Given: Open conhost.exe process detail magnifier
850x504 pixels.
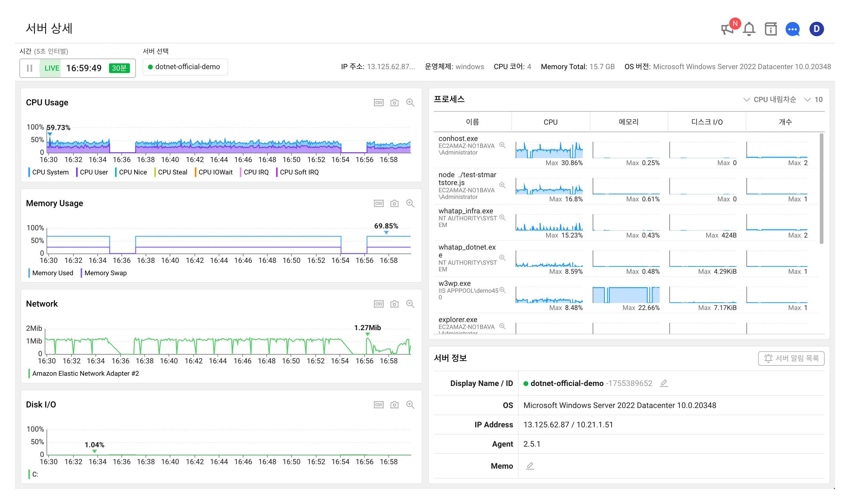Looking at the screenshot, I should (x=502, y=145).
